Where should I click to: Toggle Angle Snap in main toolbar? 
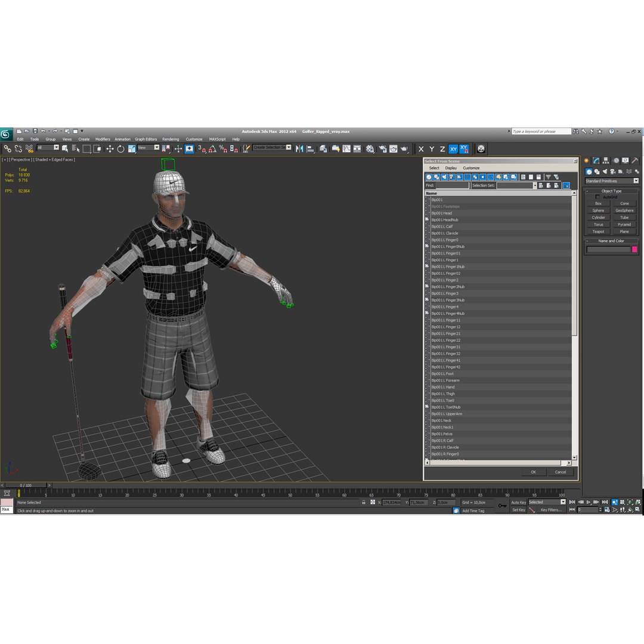(212, 148)
